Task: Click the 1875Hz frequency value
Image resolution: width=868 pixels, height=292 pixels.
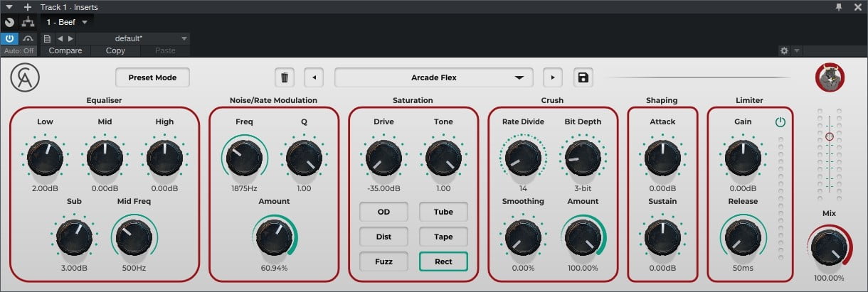Action: click(x=244, y=188)
